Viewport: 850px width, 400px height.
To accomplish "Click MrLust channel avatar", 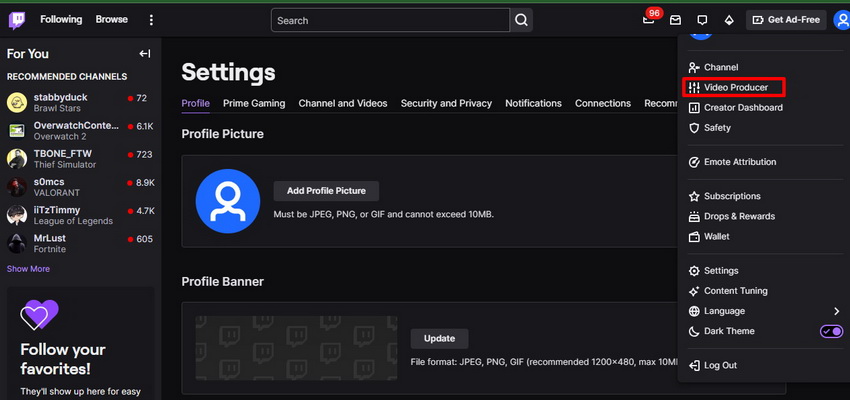I will [17, 243].
